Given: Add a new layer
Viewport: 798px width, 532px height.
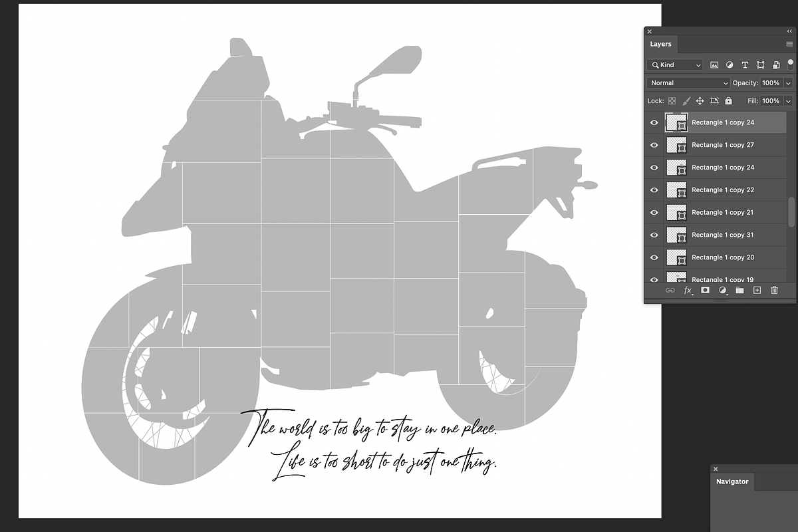Looking at the screenshot, I should click(757, 290).
